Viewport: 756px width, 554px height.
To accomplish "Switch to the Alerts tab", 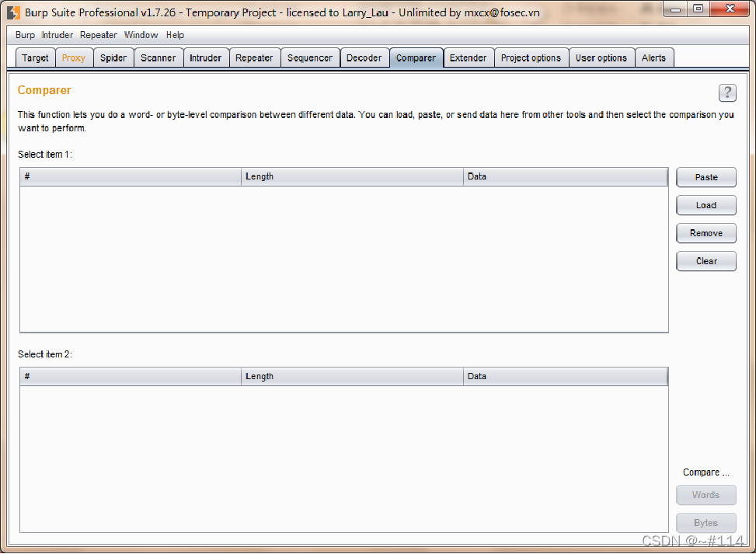I will coord(653,57).
